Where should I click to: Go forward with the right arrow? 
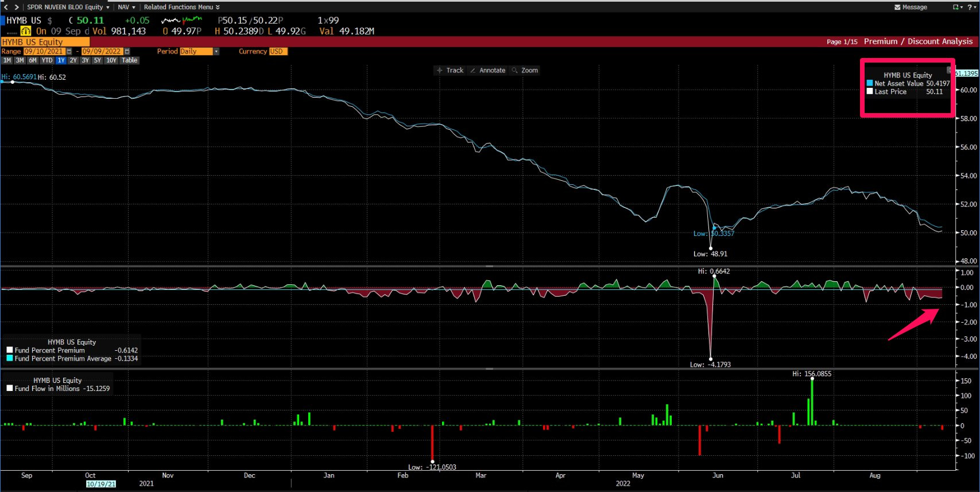point(16,7)
